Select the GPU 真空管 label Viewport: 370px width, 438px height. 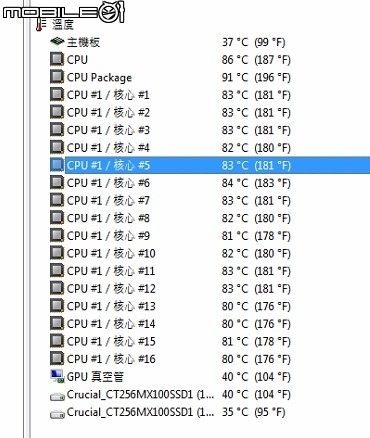point(95,377)
